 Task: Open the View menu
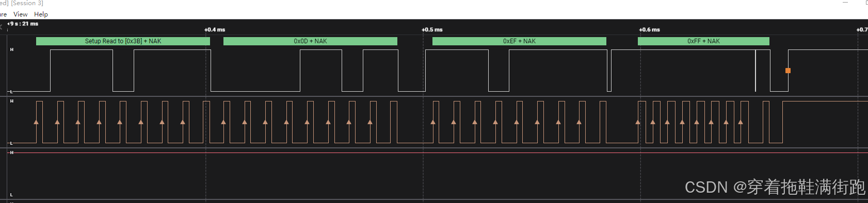20,14
